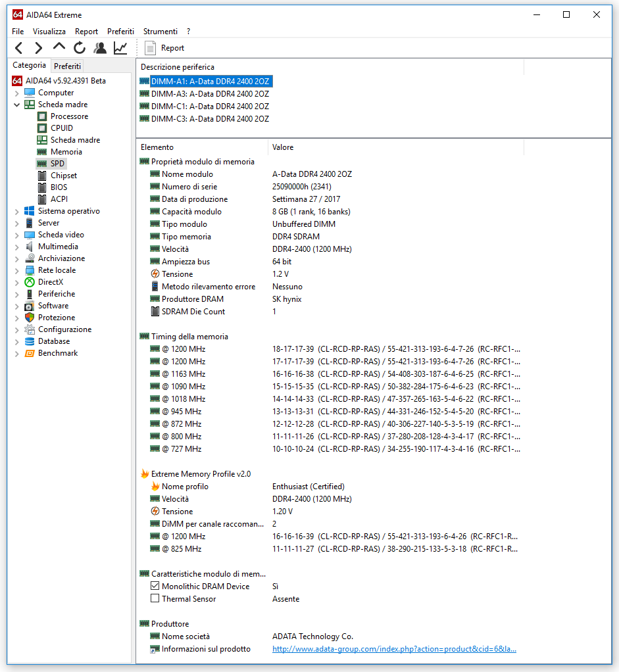This screenshot has height=672, width=619.
Task: Select the Produttore DRAM row
Action: click(330, 299)
